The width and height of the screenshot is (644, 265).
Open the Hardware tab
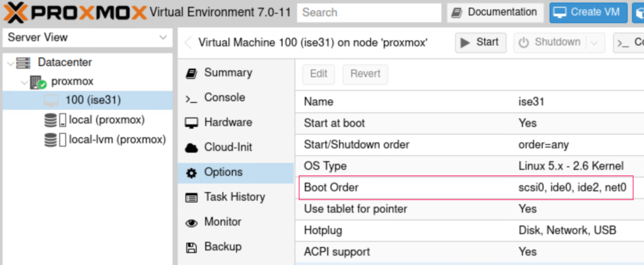pos(236,122)
